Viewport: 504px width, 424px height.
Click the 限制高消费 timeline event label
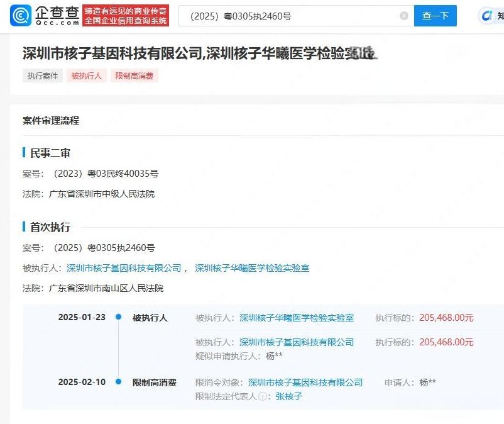point(155,382)
